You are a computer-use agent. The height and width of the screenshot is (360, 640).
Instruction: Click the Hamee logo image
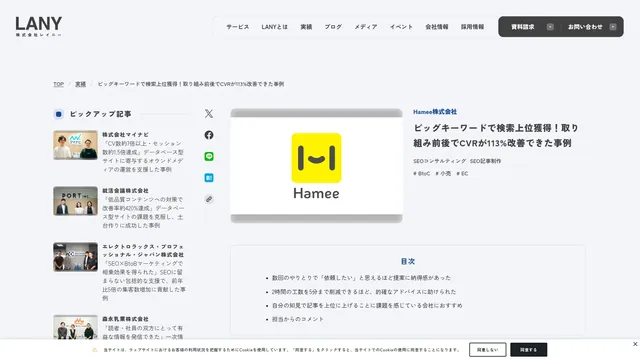(x=316, y=166)
